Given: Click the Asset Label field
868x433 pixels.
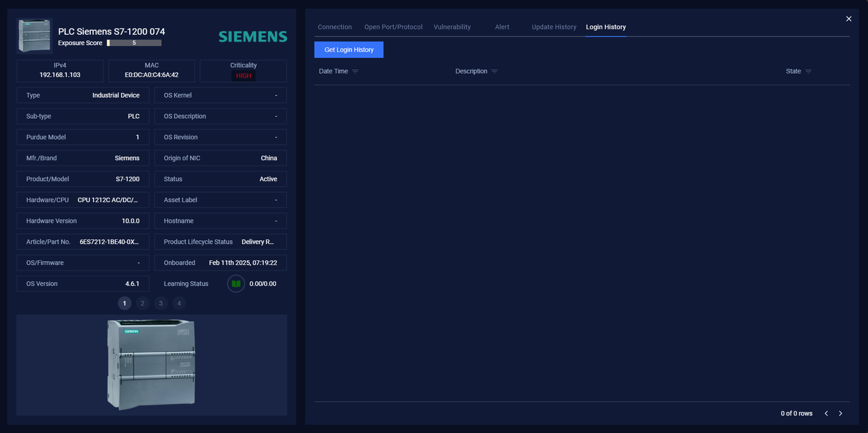Looking at the screenshot, I should (221, 200).
